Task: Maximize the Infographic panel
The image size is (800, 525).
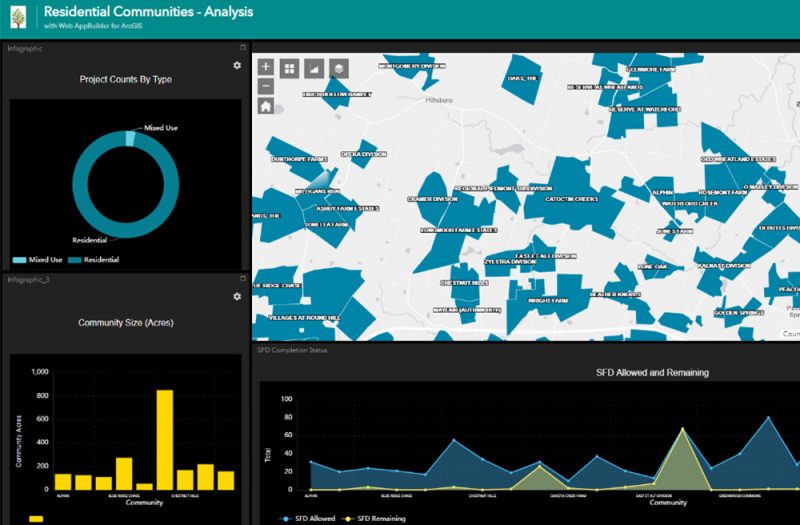Action: 243,47
